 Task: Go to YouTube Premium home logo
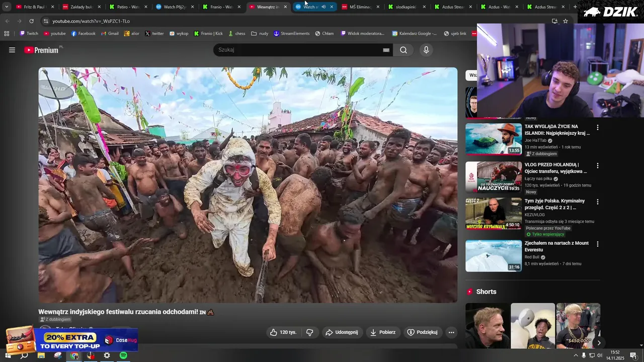pos(42,50)
